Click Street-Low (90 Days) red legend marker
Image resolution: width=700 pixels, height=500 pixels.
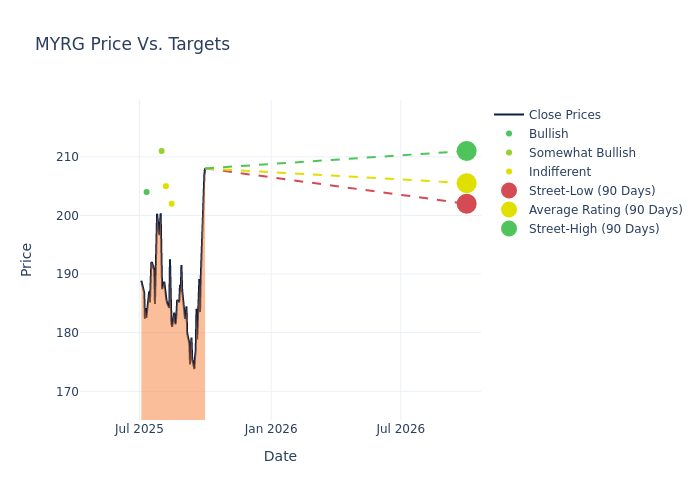509,191
